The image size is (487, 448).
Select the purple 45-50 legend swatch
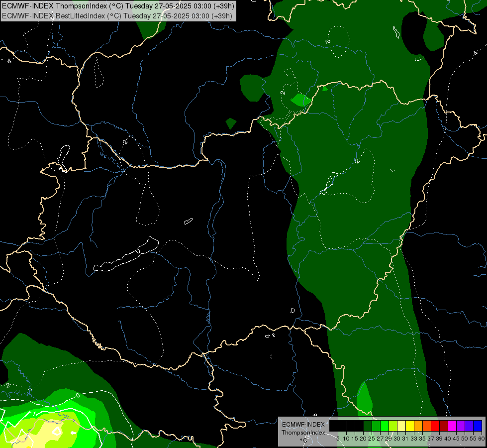[461, 426]
